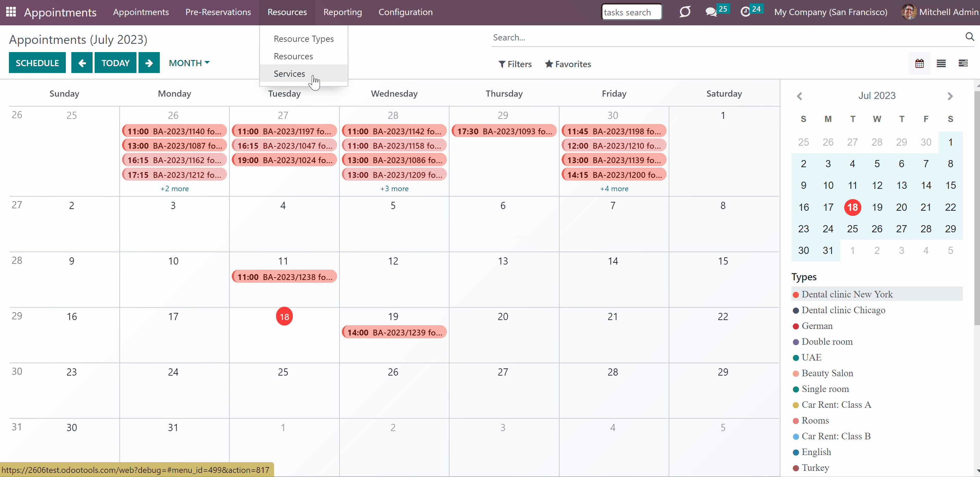
Task: Toggle Dental clinic Chicago type filter
Action: tap(877, 310)
